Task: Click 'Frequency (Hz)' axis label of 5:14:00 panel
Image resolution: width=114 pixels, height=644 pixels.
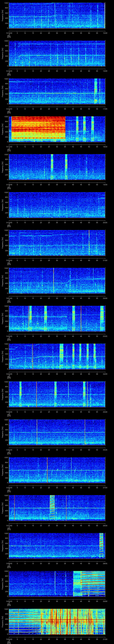Action: pos(3,16)
